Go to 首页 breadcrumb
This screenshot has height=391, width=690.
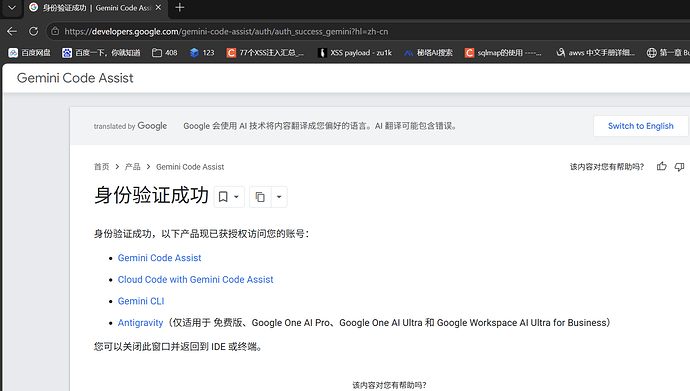click(x=101, y=167)
